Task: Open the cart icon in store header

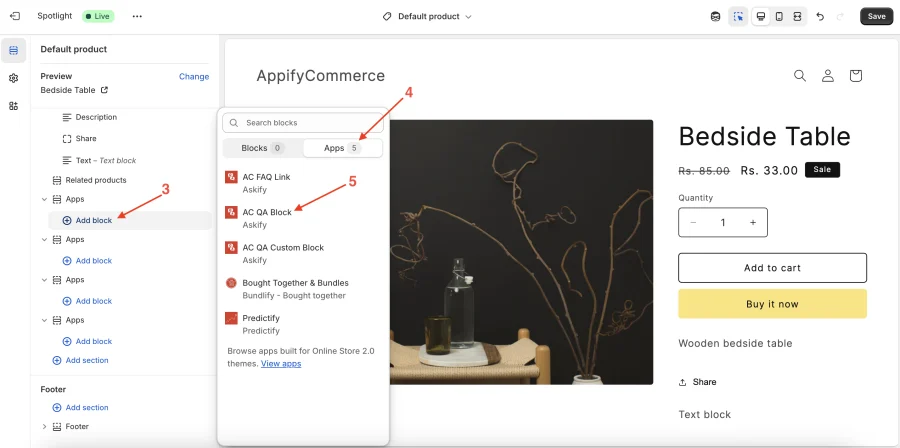Action: [856, 76]
